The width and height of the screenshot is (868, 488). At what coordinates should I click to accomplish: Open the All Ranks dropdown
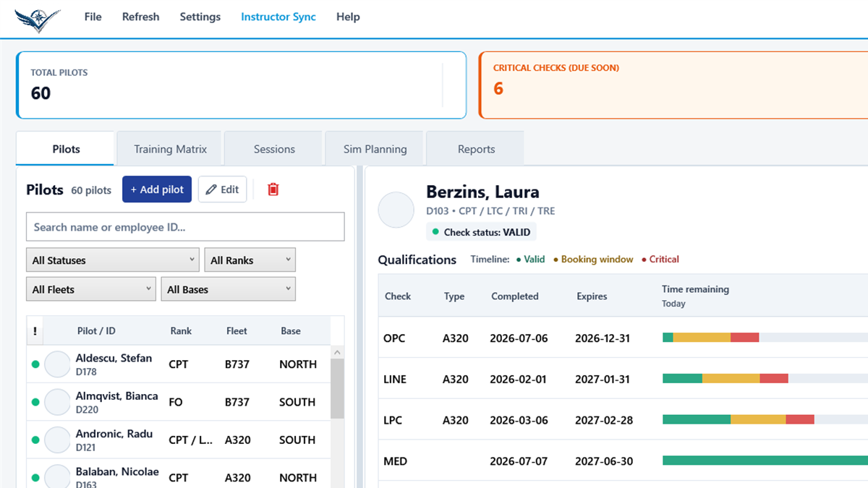(x=250, y=260)
